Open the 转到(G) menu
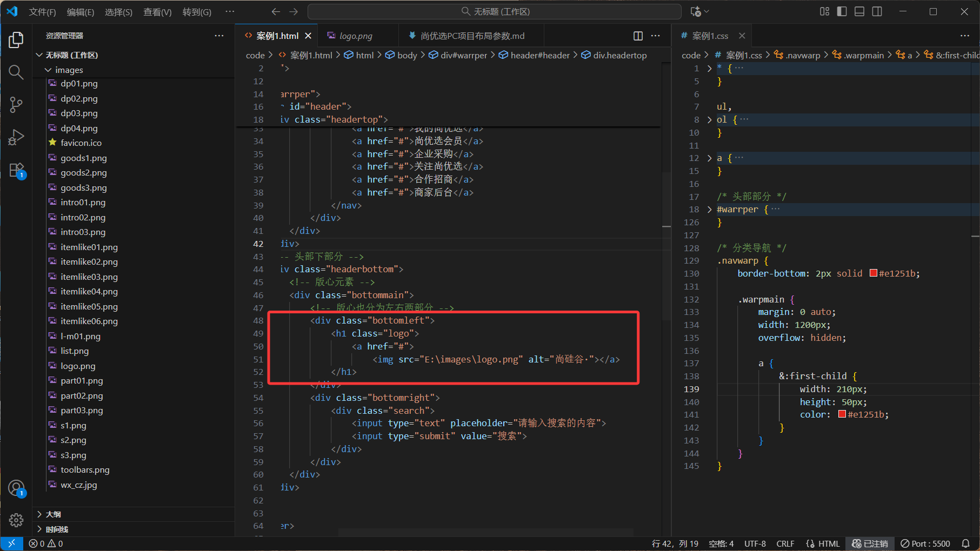980x551 pixels. click(x=197, y=12)
